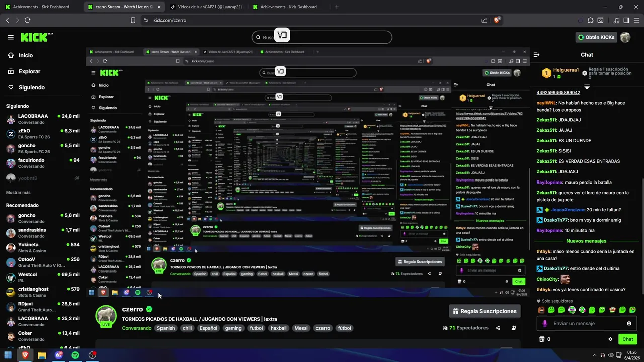The width and height of the screenshot is (644, 362).
Task: Bookmark this page icon
Action: [x=133, y=20]
